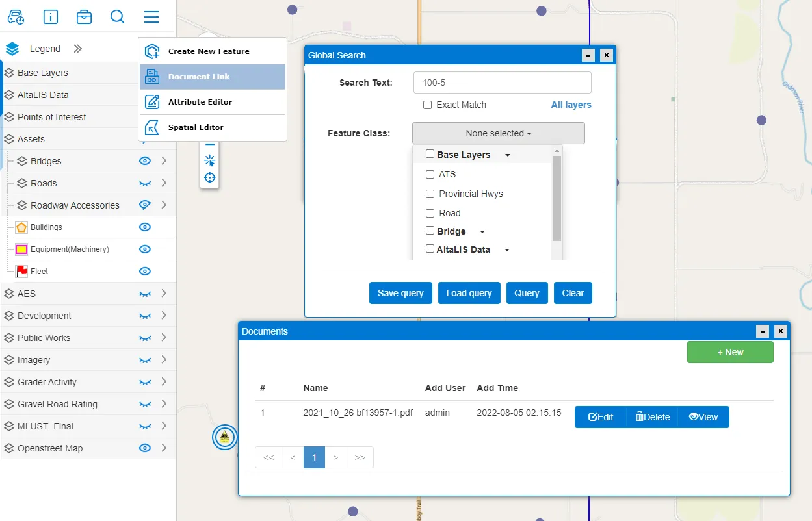Toggle the Exact Match checkbox
The height and width of the screenshot is (521, 812).
pos(427,105)
